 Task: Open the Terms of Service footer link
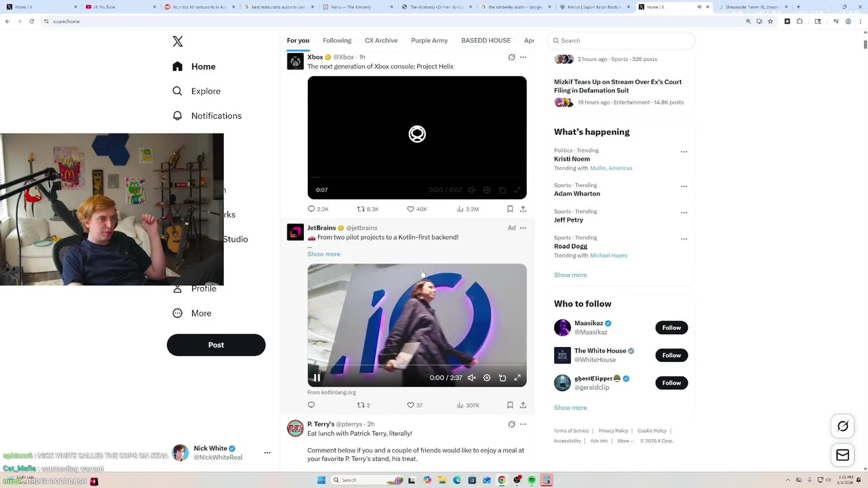pyautogui.click(x=571, y=431)
